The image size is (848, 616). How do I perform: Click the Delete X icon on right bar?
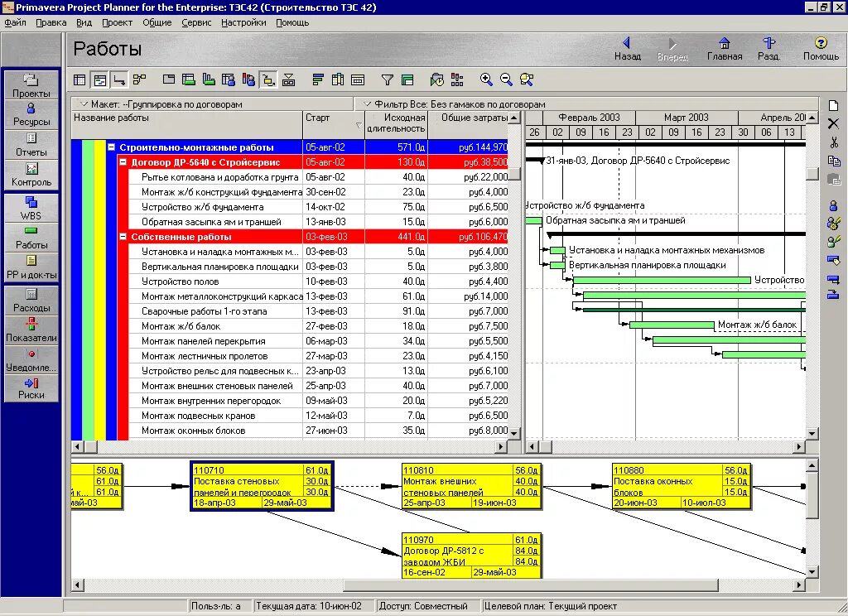833,123
